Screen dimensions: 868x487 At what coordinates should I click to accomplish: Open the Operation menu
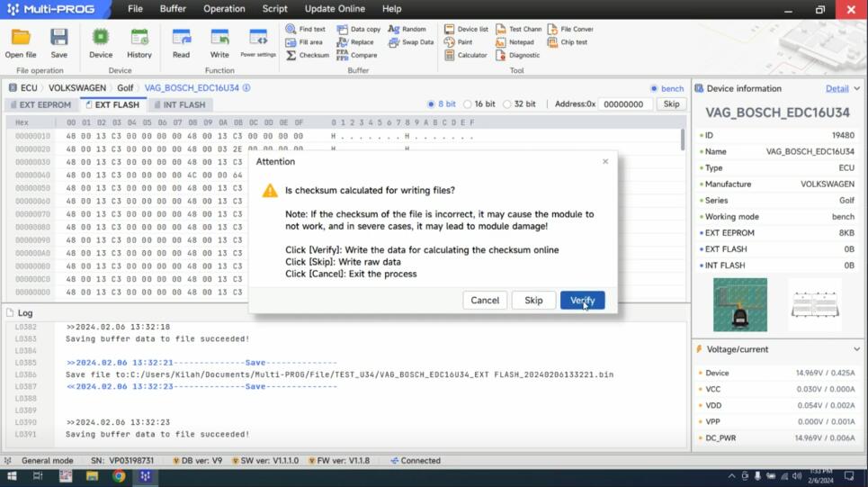pos(224,9)
